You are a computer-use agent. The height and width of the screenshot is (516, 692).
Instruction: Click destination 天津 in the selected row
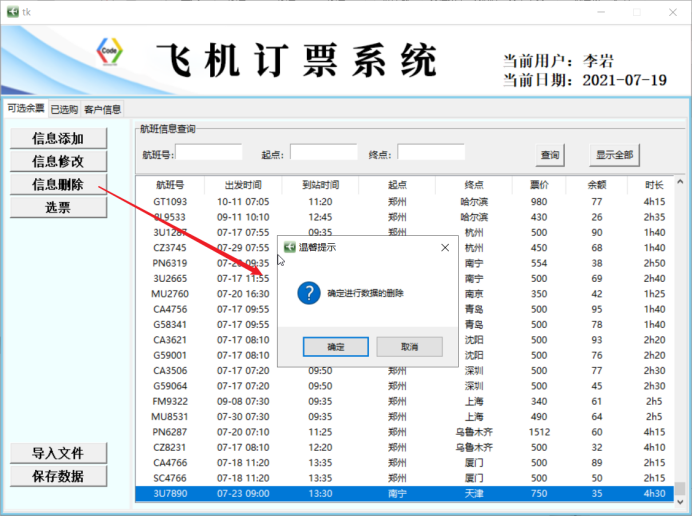474,493
